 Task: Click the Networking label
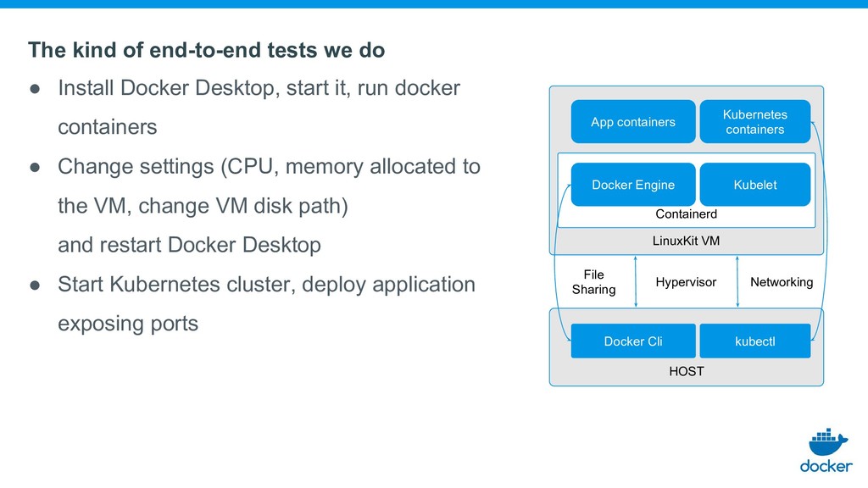(781, 282)
